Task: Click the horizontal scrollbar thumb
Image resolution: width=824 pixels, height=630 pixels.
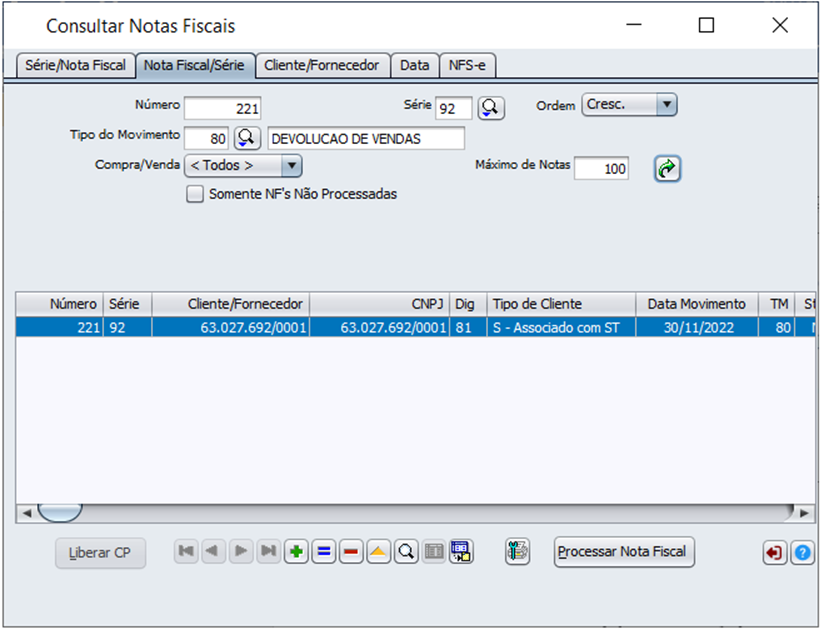Action: [60, 512]
